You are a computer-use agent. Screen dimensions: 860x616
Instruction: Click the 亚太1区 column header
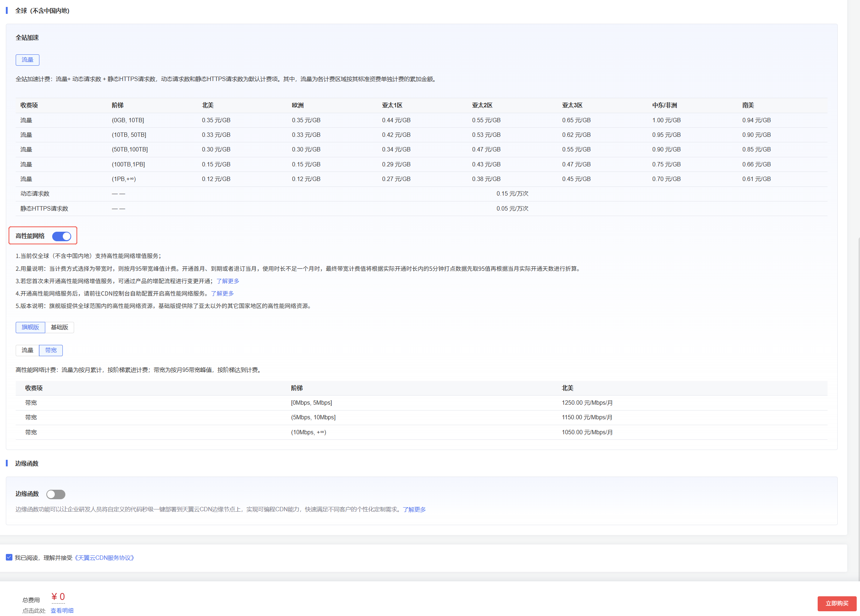(x=392, y=105)
